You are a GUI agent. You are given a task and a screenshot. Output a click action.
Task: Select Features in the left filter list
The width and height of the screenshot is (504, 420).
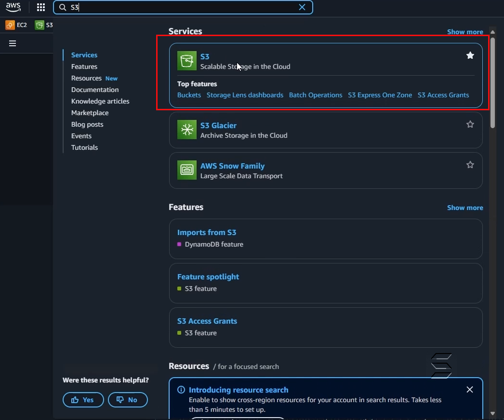click(84, 66)
